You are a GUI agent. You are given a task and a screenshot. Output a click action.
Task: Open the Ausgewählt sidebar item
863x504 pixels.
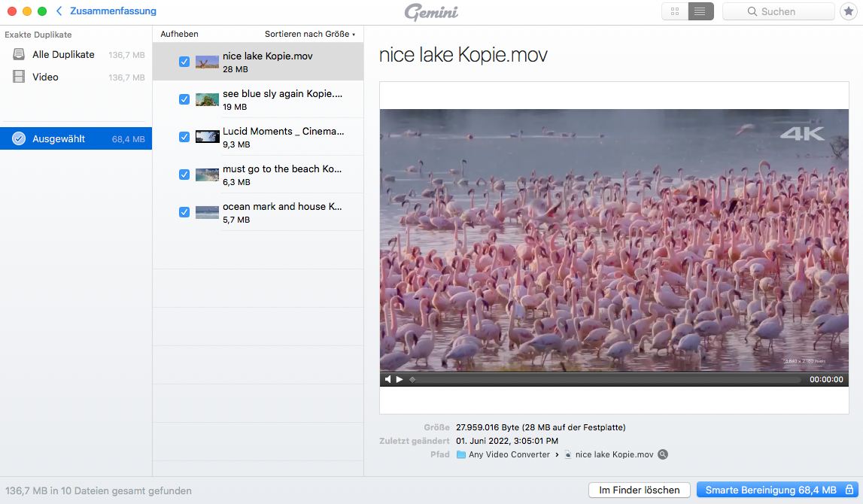[59, 138]
